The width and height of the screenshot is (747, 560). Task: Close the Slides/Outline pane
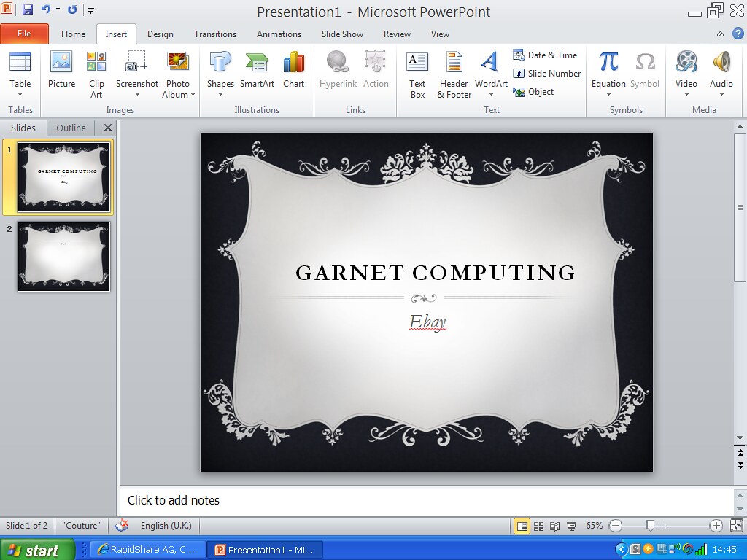[108, 128]
